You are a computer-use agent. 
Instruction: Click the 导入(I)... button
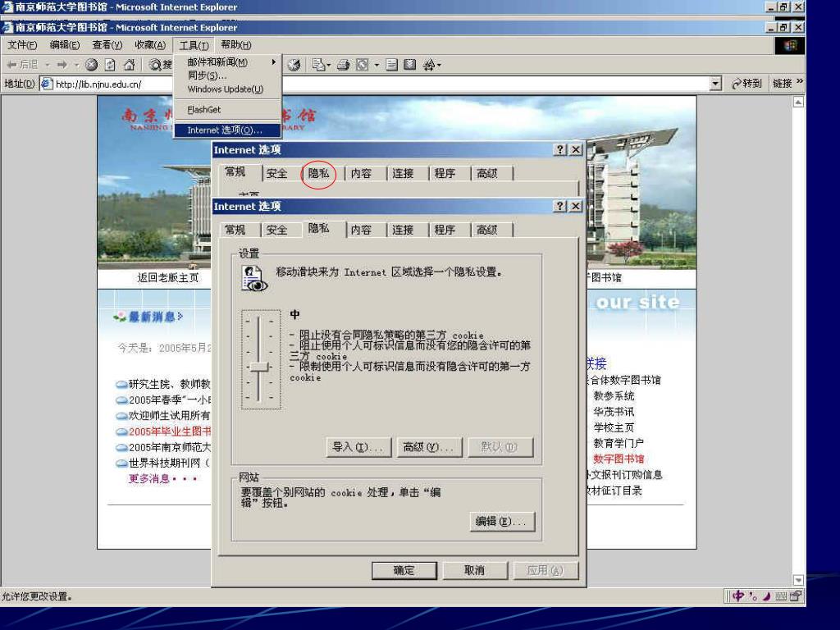point(359,447)
